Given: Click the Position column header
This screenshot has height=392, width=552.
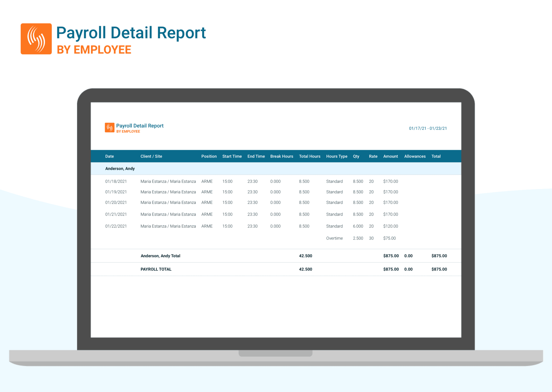Looking at the screenshot, I should (209, 156).
